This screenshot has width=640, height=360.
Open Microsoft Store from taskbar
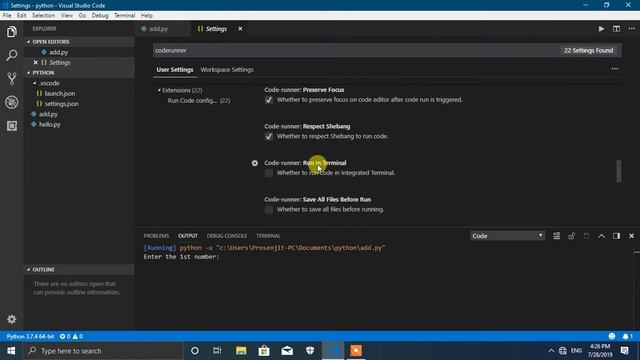coord(264,351)
